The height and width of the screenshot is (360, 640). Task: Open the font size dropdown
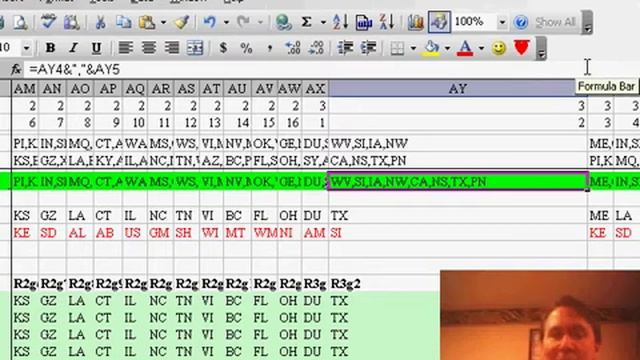[26, 48]
